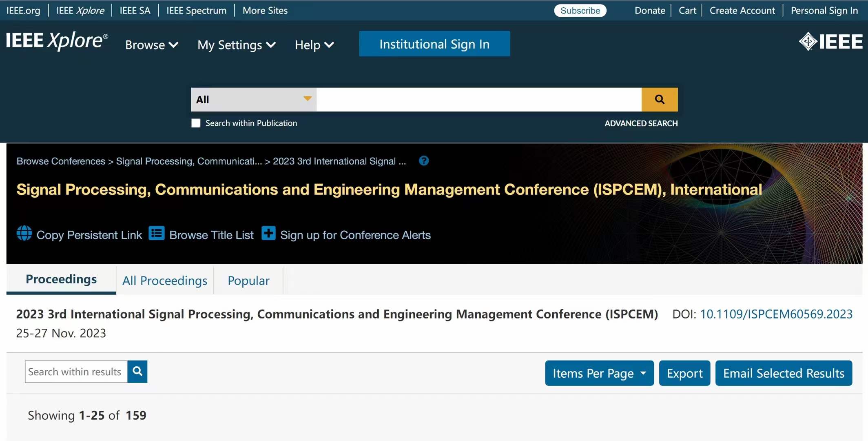Open More Sites in the top bar
Viewport: 868px width, 441px height.
coord(265,11)
